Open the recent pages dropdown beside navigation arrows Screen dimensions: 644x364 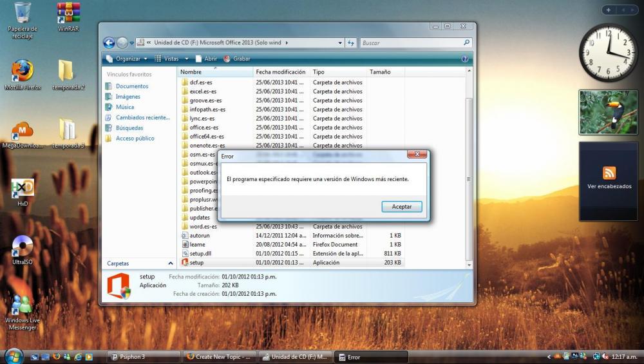[x=132, y=43]
